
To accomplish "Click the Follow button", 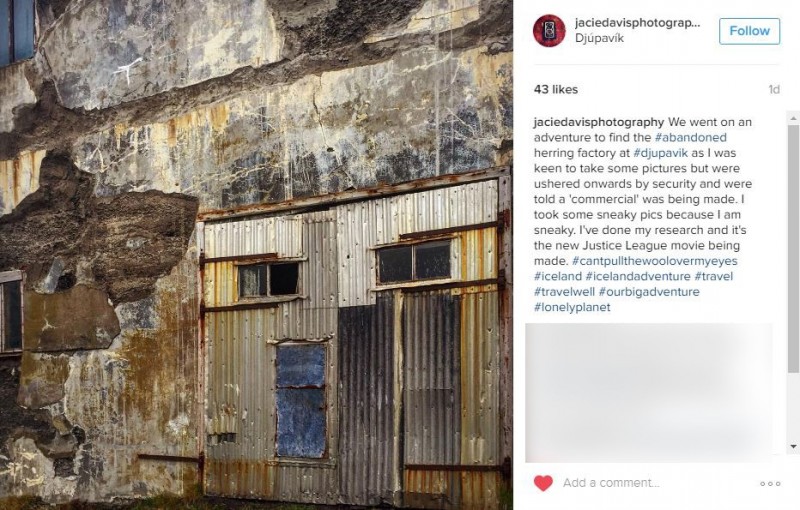I will (749, 31).
